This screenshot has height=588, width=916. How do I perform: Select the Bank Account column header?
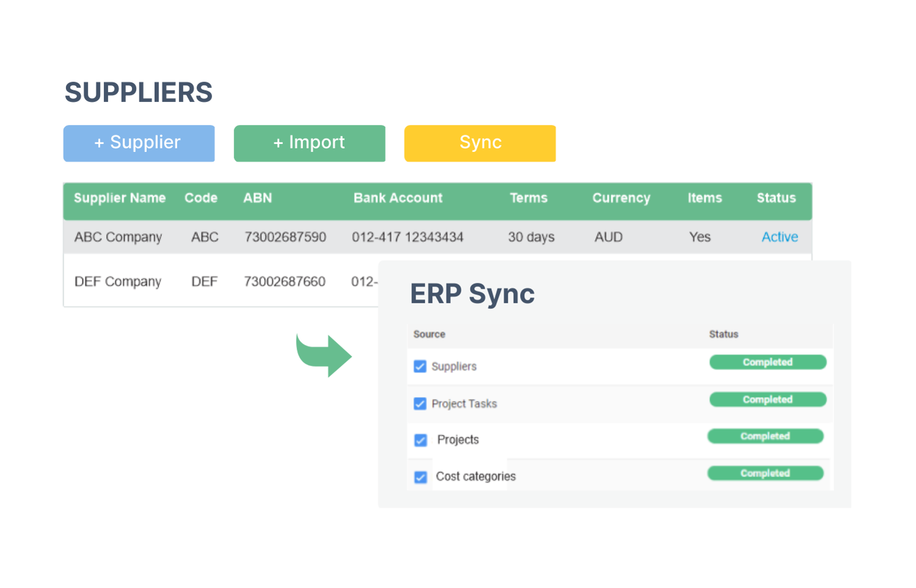pos(398,198)
